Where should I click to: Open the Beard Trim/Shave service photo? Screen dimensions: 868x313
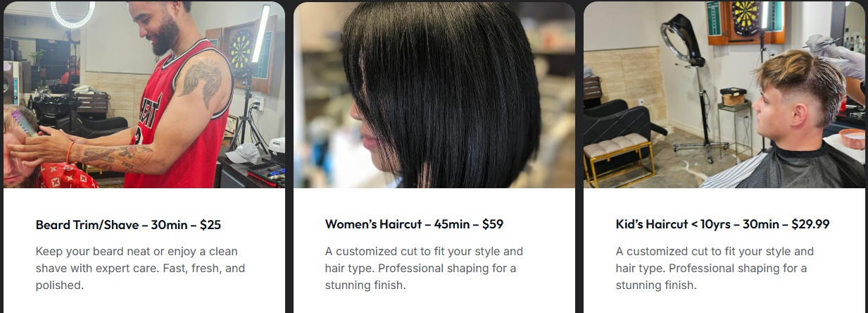(144, 94)
